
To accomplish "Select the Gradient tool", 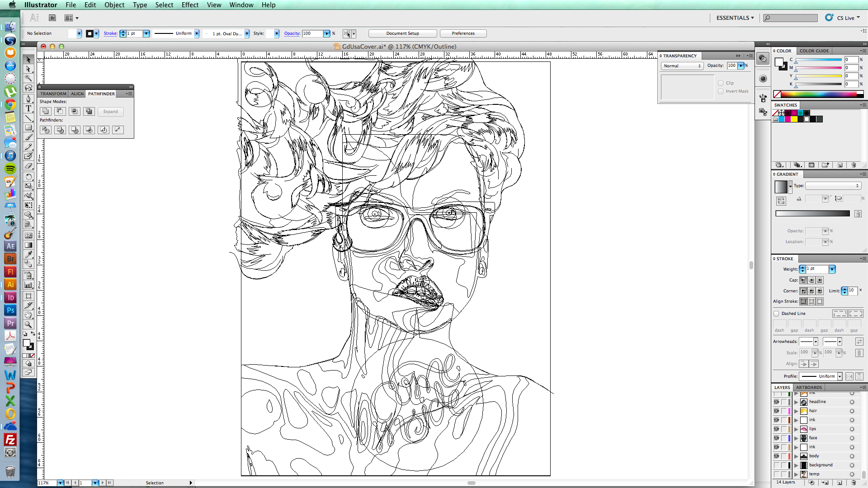I will (28, 245).
